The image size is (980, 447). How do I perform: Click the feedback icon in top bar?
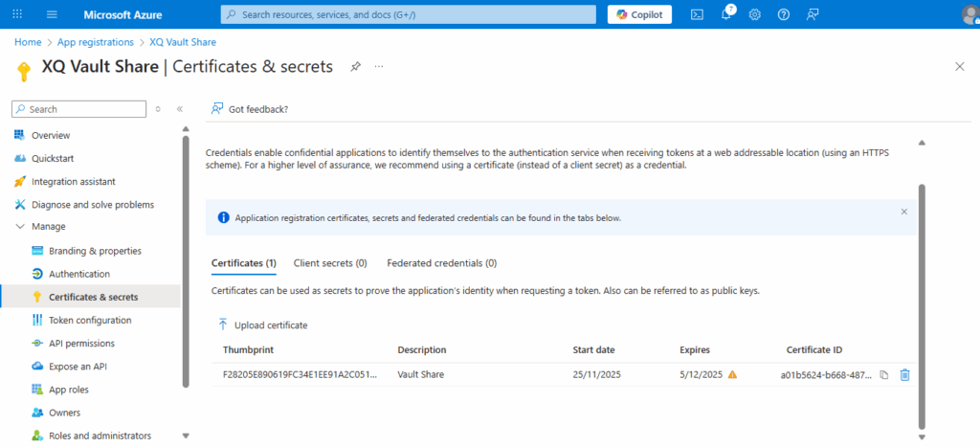pyautogui.click(x=813, y=14)
